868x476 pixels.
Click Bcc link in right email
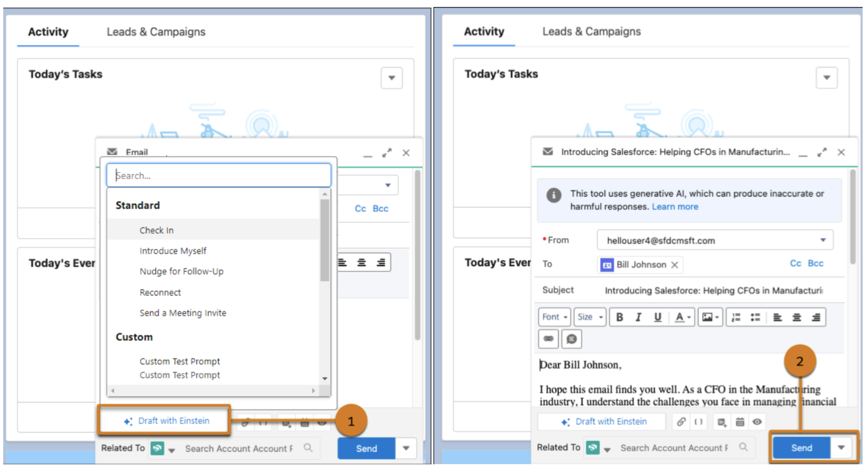pyautogui.click(x=815, y=263)
